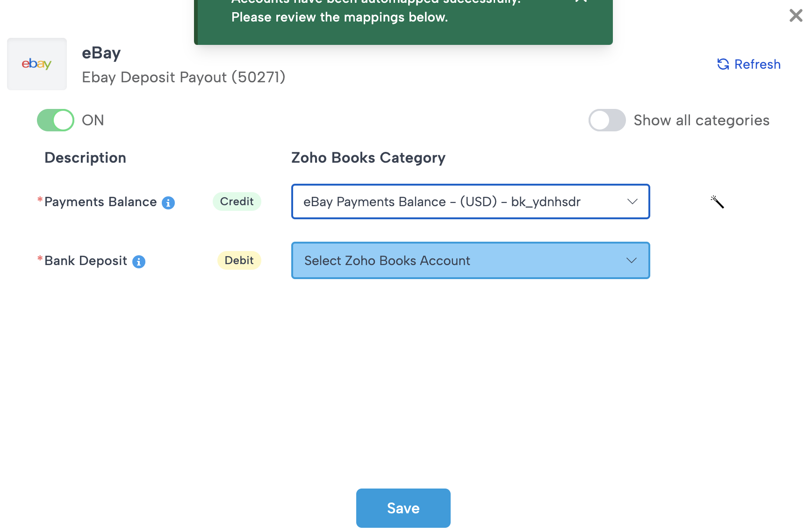
Task: Click the yellow Debit badge
Action: coord(239,260)
